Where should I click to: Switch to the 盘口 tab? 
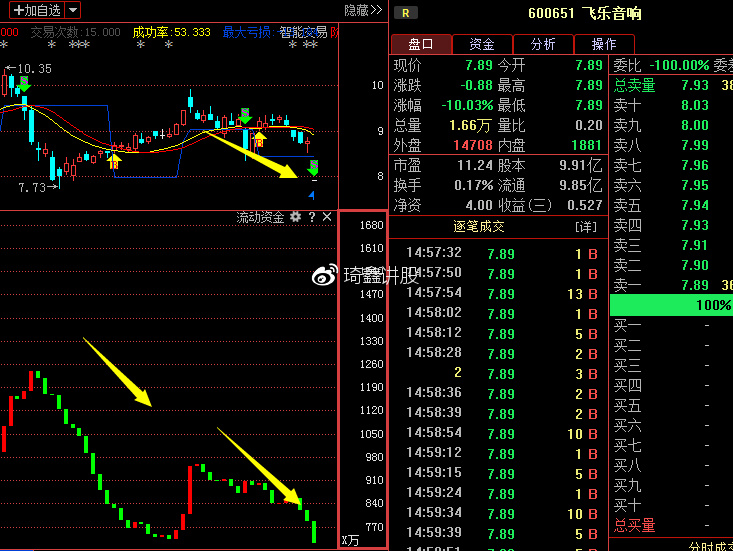pyautogui.click(x=421, y=44)
